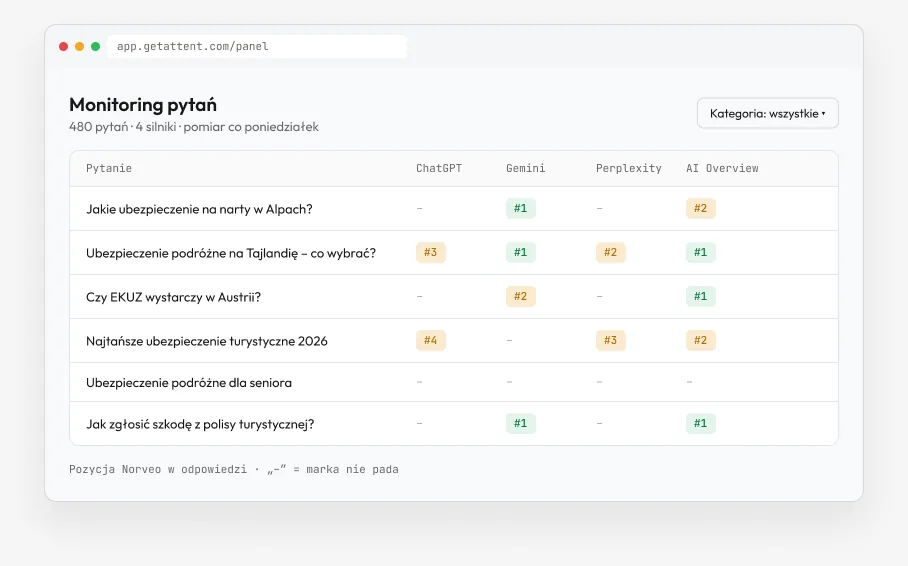Click the green maximize window dot
This screenshot has height=566, width=908.
[x=96, y=46]
